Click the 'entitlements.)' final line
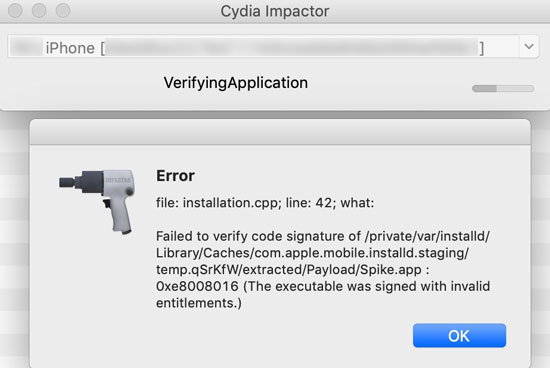This screenshot has width=550, height=368. (x=199, y=303)
